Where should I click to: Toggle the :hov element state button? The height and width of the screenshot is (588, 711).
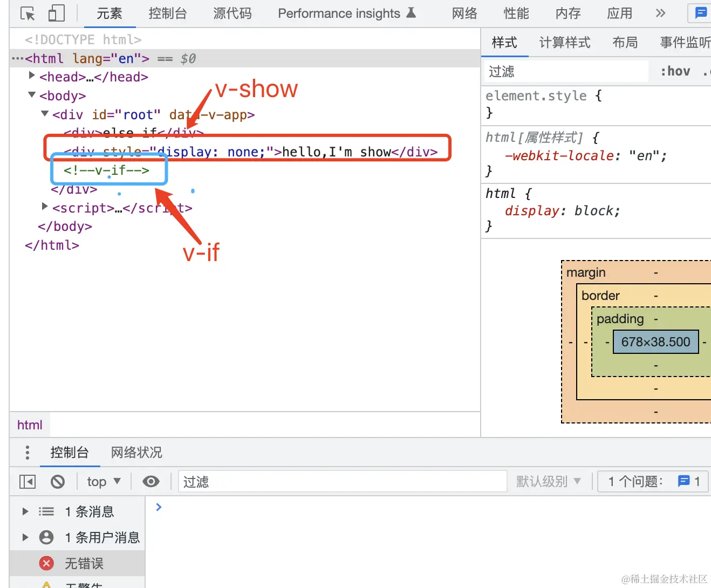tap(675, 71)
